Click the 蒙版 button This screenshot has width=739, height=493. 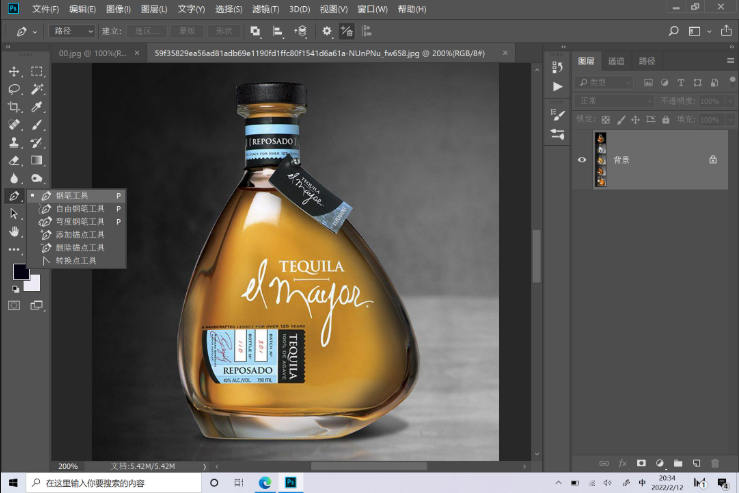(x=187, y=31)
